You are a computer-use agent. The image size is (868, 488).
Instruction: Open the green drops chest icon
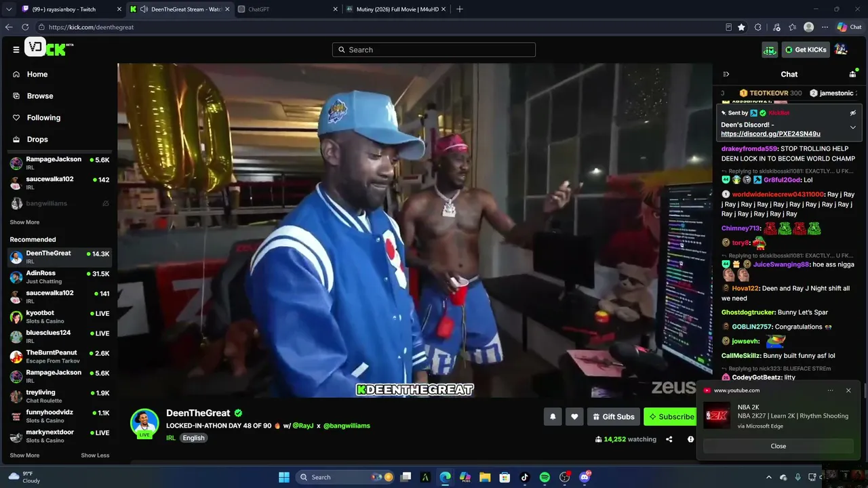[x=770, y=49]
